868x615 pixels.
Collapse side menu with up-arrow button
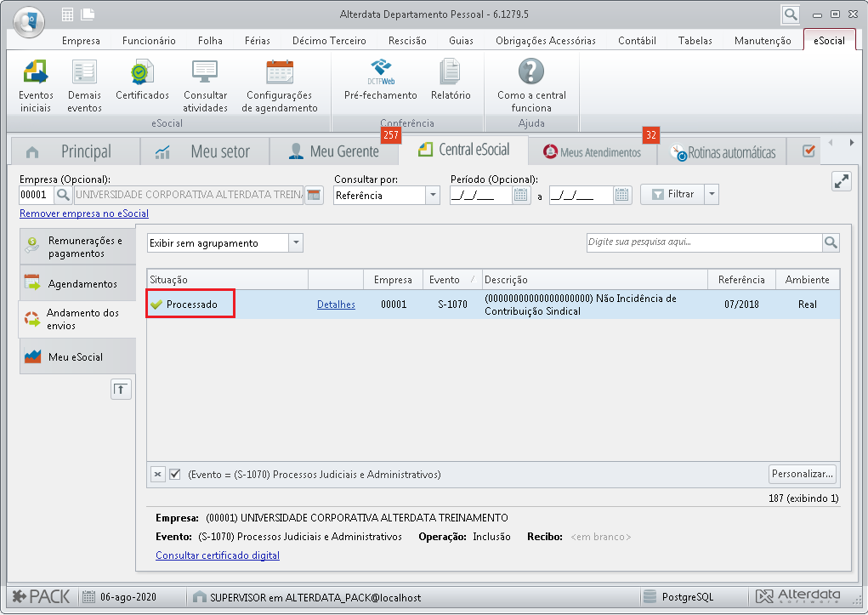(x=121, y=389)
